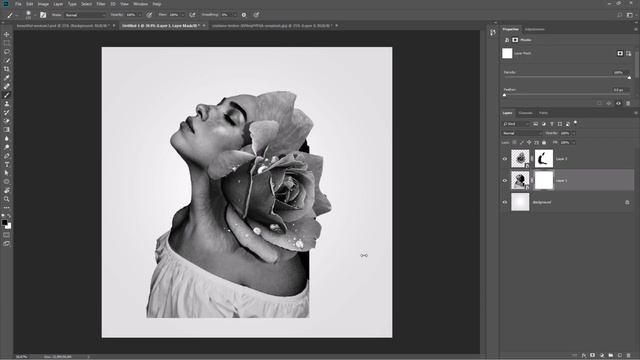The image size is (640, 360).
Task: Open the Filter menu
Action: (101, 4)
